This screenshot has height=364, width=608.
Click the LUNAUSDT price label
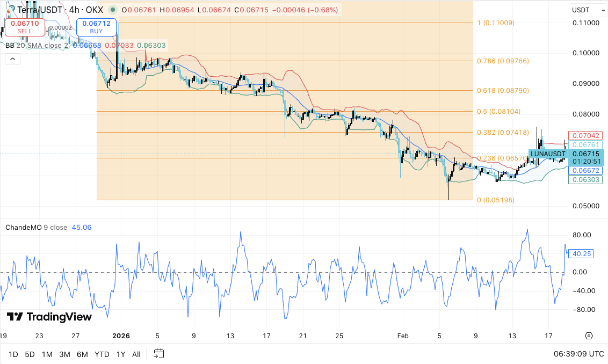coord(547,154)
